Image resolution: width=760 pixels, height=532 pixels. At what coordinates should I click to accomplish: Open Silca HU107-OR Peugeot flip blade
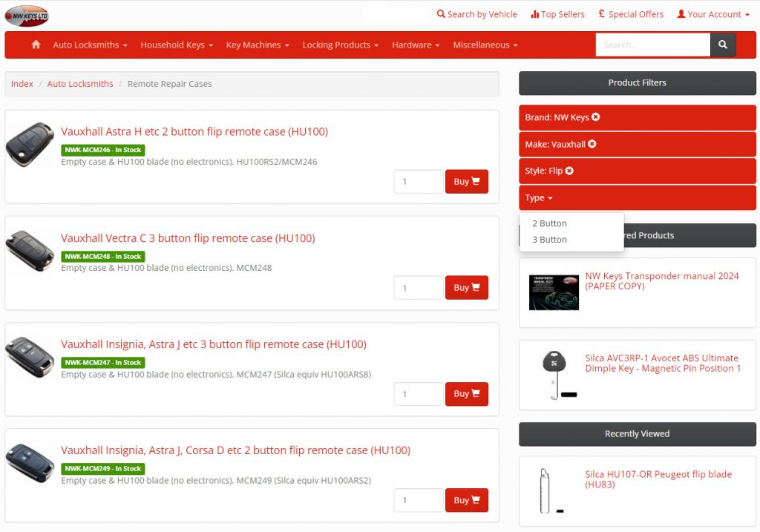point(658,479)
